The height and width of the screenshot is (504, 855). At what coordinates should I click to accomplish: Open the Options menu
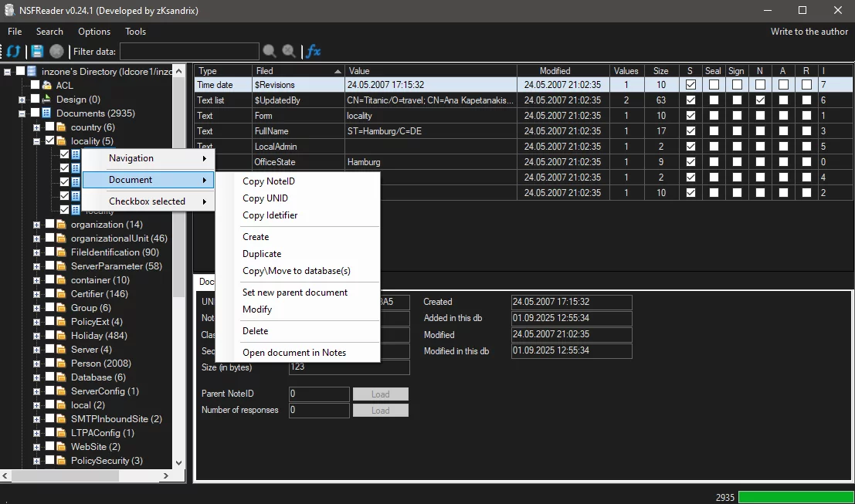(94, 32)
